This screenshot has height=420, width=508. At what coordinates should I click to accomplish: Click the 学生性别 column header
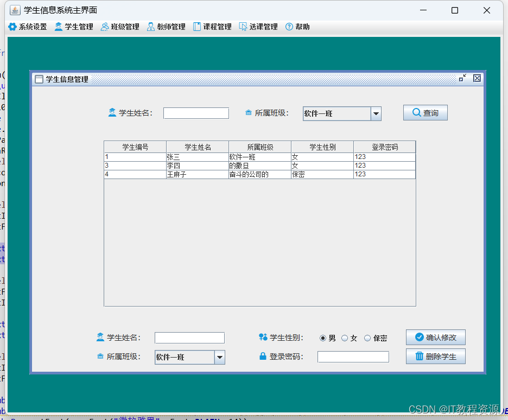point(322,147)
